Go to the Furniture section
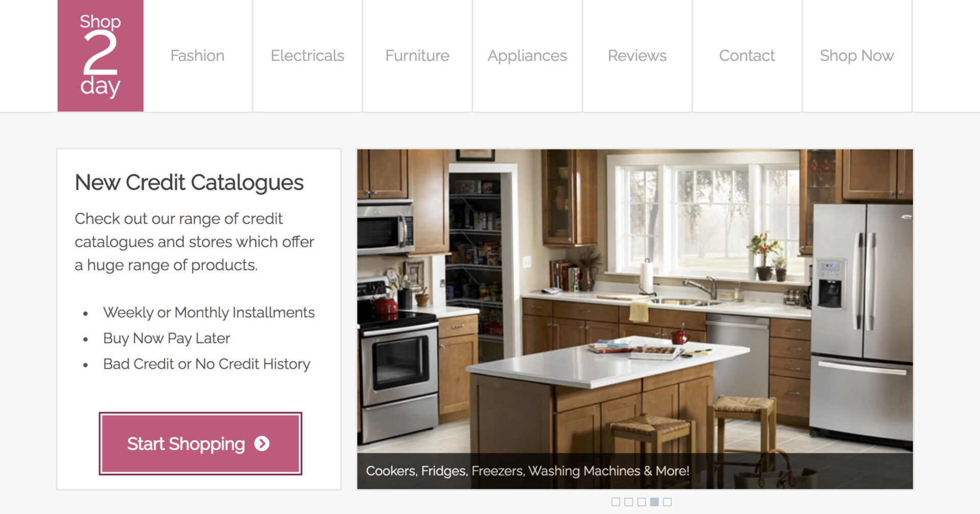This screenshot has height=514, width=980. click(x=418, y=56)
